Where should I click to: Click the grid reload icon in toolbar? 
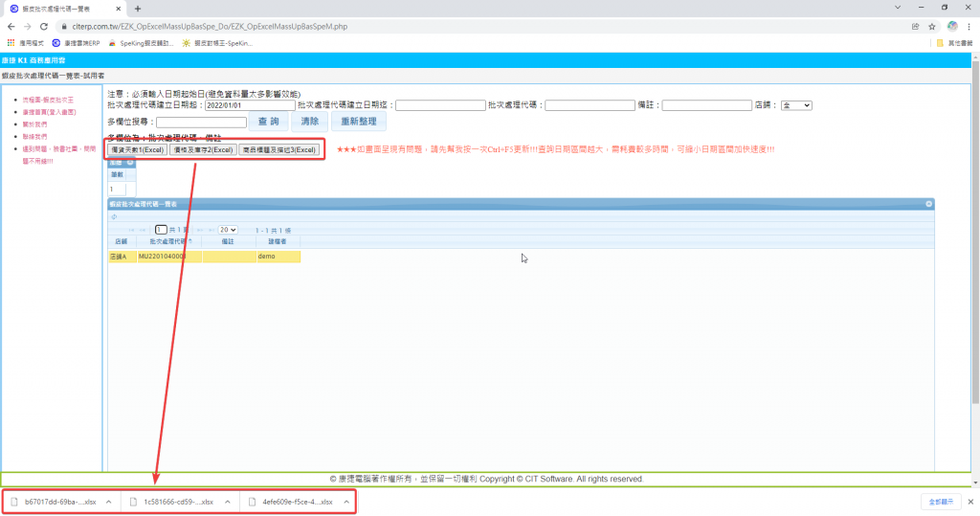[114, 216]
